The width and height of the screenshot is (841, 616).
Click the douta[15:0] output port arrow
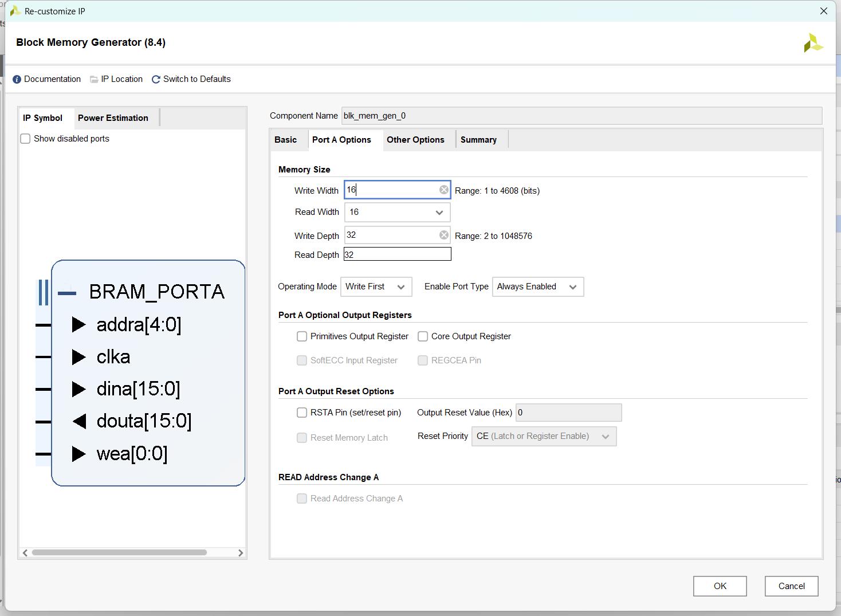click(79, 422)
